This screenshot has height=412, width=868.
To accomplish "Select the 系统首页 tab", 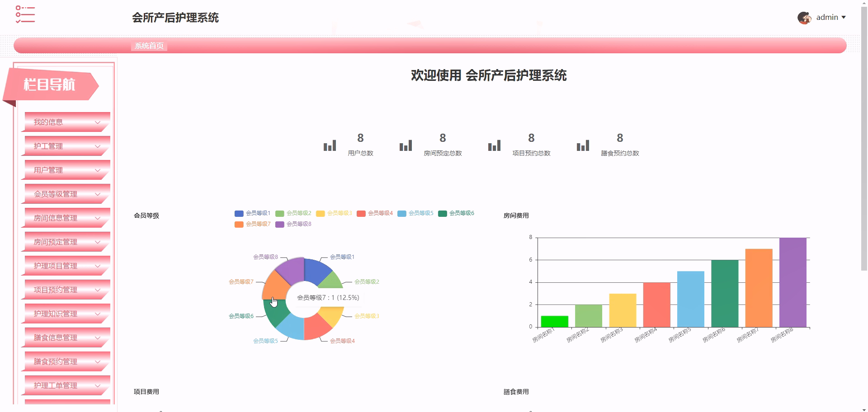I will click(x=149, y=46).
